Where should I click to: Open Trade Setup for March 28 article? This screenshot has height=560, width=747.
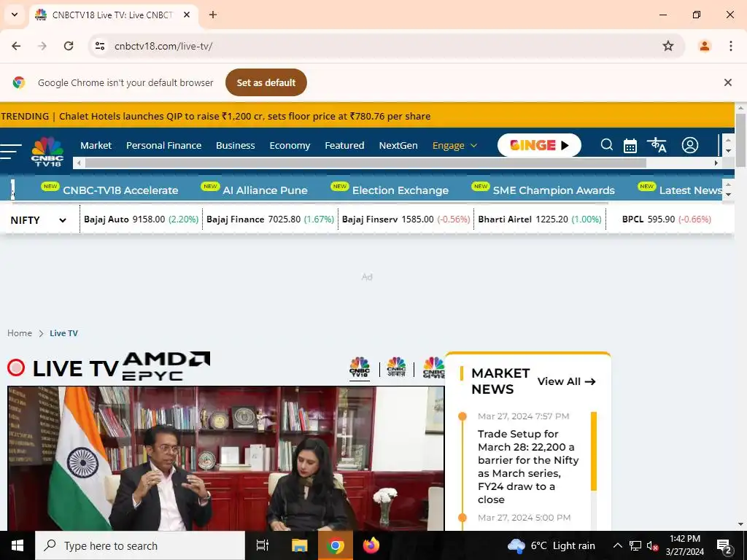click(x=528, y=466)
